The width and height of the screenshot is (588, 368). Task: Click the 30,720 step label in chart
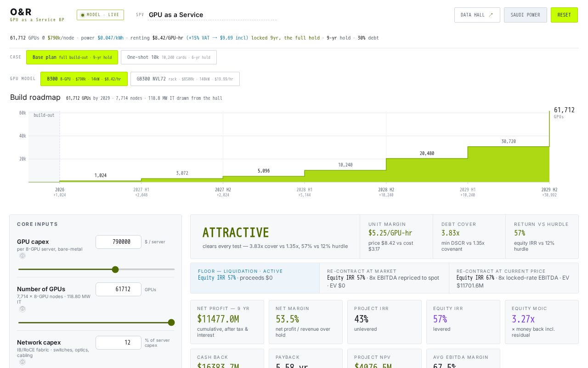click(x=509, y=141)
